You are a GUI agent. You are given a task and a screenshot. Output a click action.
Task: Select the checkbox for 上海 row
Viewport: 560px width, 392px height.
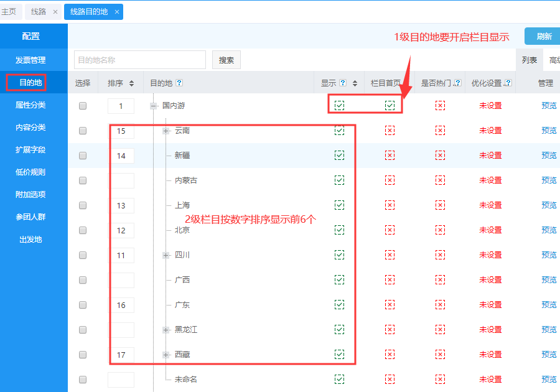pyautogui.click(x=83, y=205)
